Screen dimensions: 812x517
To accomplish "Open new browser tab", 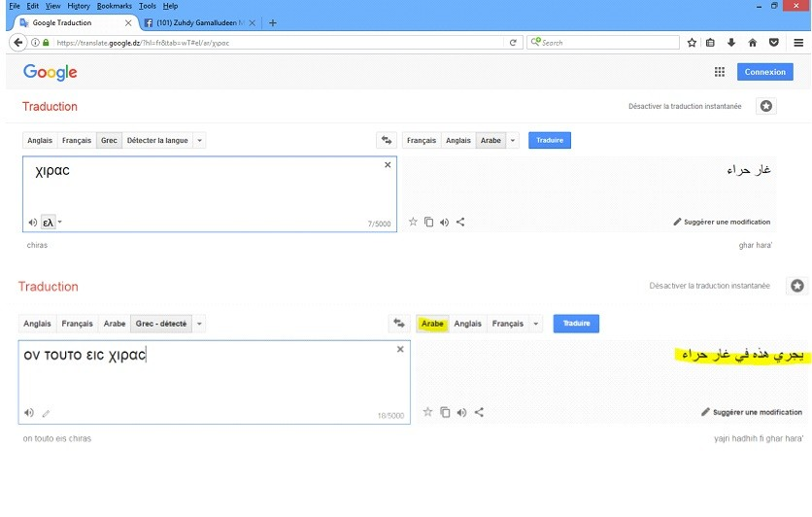I will 272,22.
